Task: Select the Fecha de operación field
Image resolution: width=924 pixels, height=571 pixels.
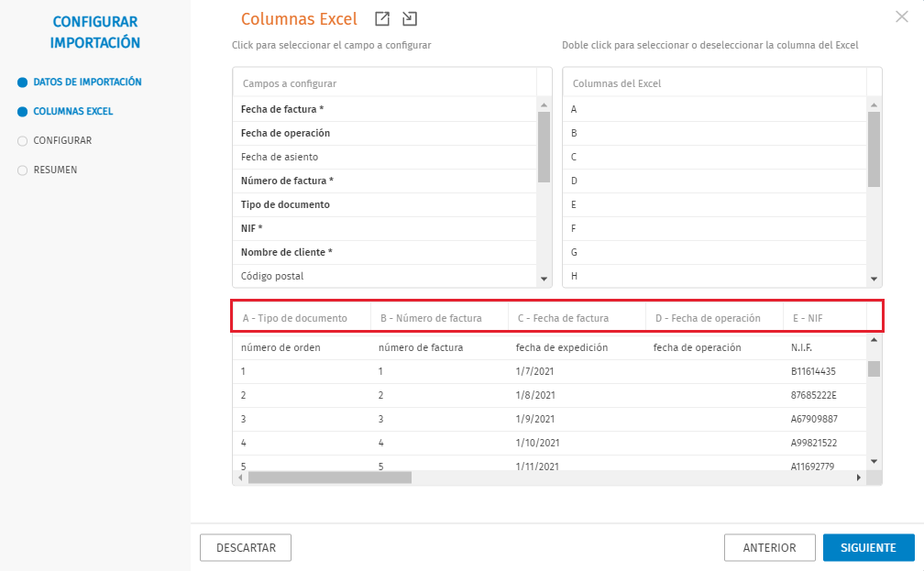Action: click(385, 133)
